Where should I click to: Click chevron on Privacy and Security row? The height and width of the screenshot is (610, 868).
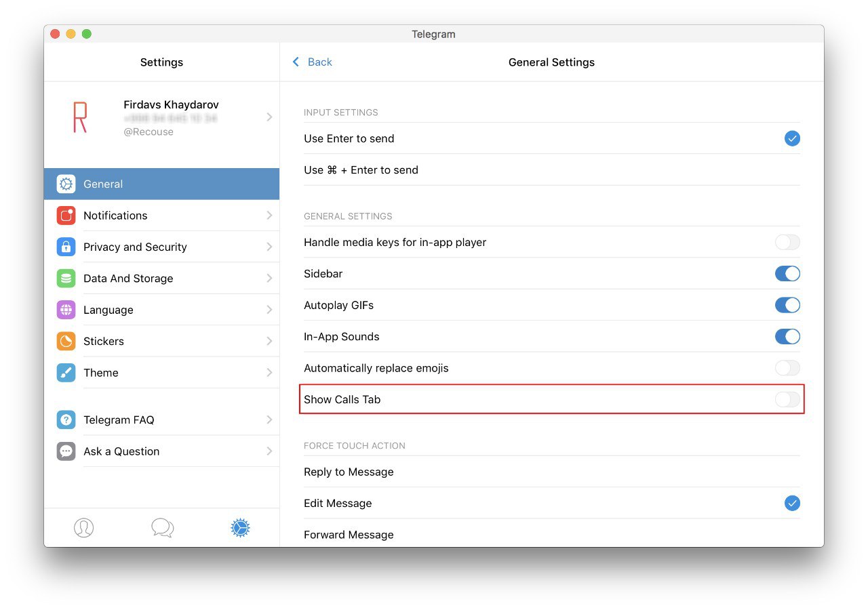tap(269, 247)
